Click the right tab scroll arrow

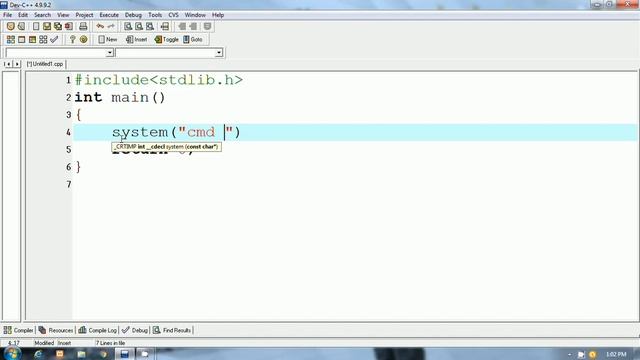tap(17, 64)
